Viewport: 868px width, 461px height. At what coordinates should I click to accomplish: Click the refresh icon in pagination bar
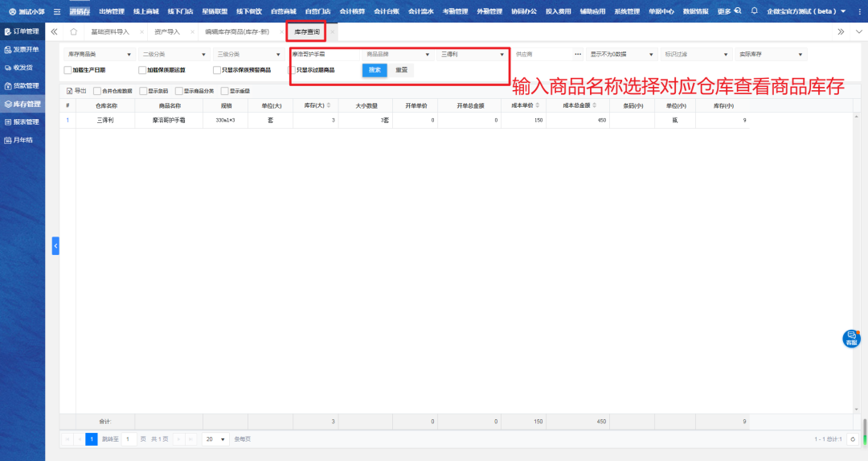pos(853,439)
